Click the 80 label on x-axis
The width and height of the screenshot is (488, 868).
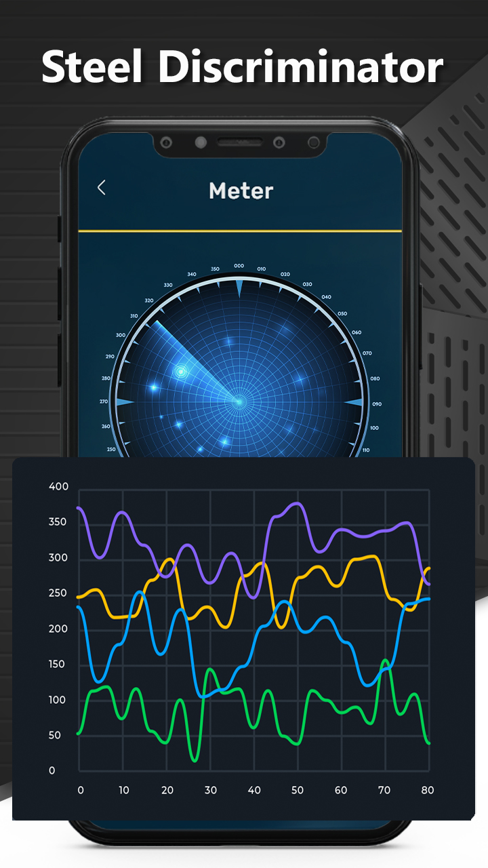(x=427, y=790)
